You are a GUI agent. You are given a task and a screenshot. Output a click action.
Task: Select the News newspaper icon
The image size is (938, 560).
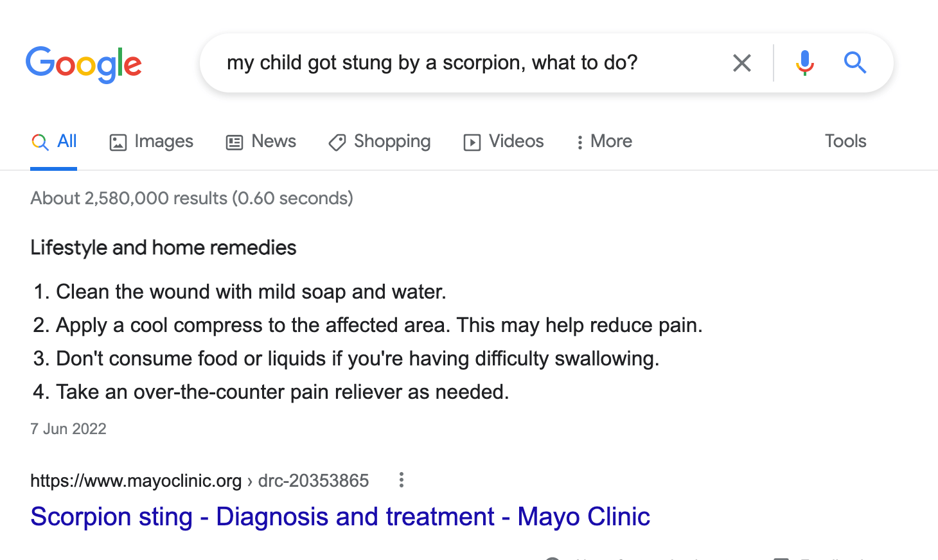pos(234,142)
